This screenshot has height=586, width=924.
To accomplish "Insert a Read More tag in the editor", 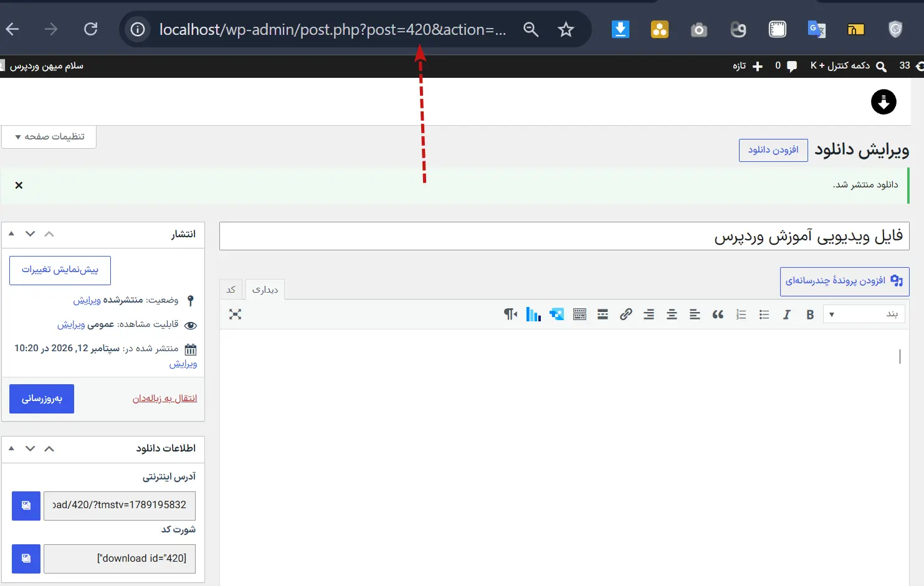I will point(603,314).
